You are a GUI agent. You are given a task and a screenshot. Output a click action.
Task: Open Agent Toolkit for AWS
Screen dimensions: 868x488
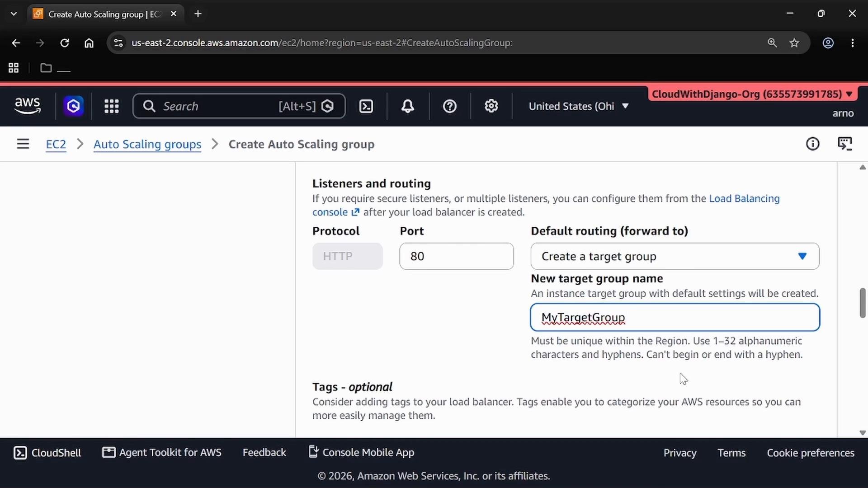tap(161, 453)
